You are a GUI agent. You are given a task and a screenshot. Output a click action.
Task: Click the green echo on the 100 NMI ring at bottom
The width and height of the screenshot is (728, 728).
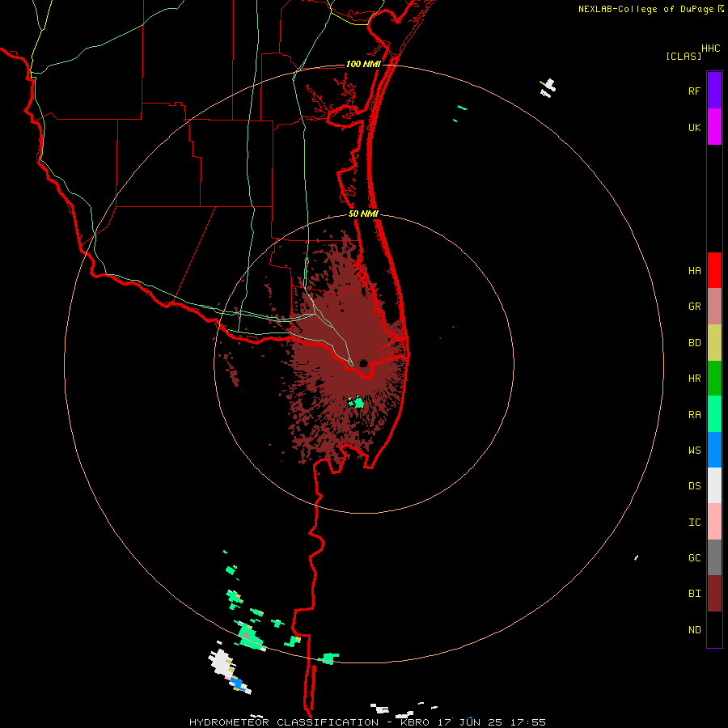coord(328,658)
